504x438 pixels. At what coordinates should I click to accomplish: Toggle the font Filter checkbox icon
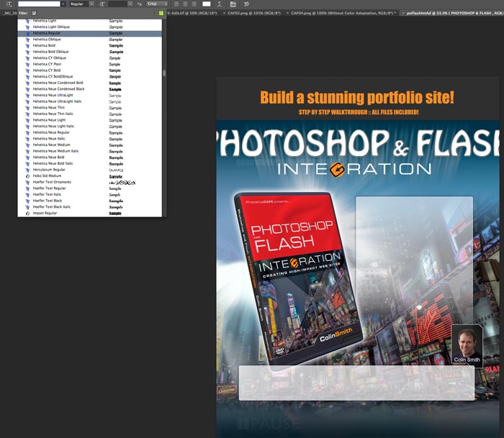click(34, 13)
